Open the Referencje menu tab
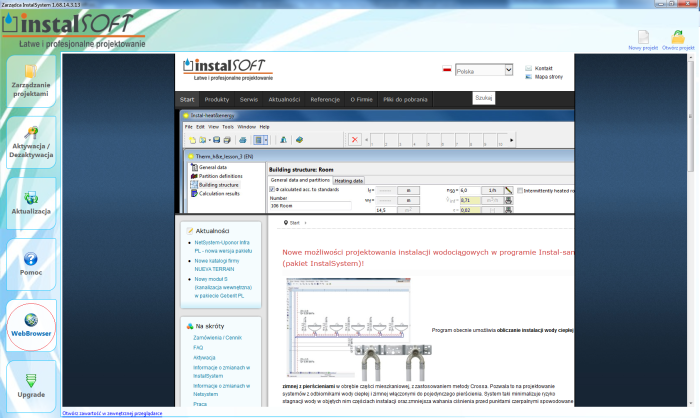700x418 pixels. pyautogui.click(x=325, y=100)
